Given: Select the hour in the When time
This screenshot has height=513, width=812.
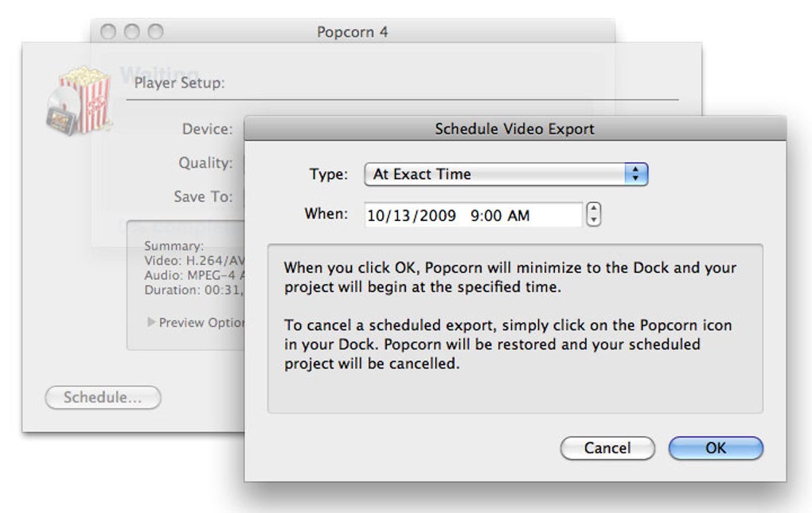Looking at the screenshot, I should point(475,216).
